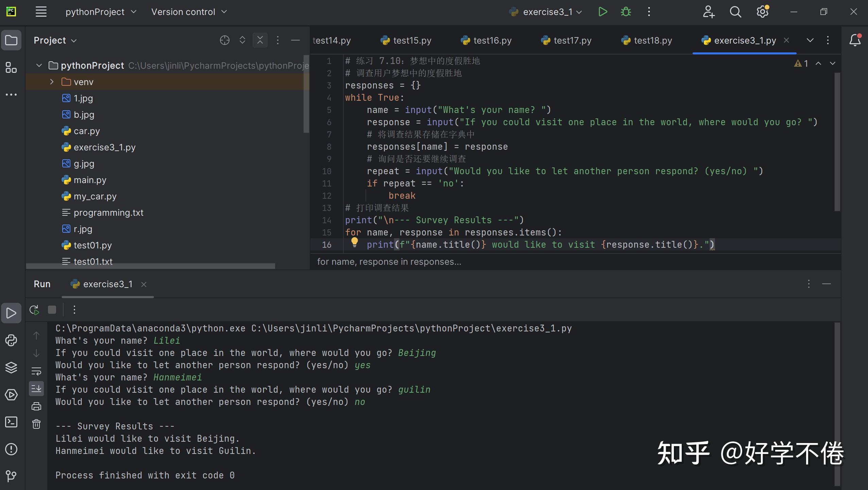Toggle soft-wrap in the run console
Image resolution: width=868 pixels, height=490 pixels.
[36, 371]
